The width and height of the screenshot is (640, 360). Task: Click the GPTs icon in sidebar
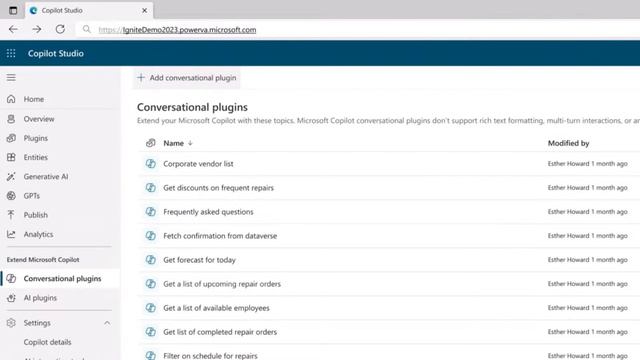point(11,196)
